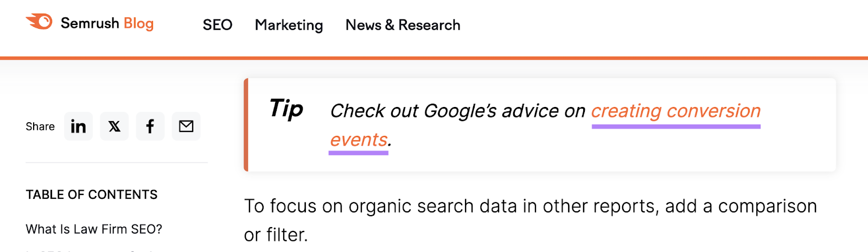
Task: Go to the News & Research section
Action: coord(403,25)
